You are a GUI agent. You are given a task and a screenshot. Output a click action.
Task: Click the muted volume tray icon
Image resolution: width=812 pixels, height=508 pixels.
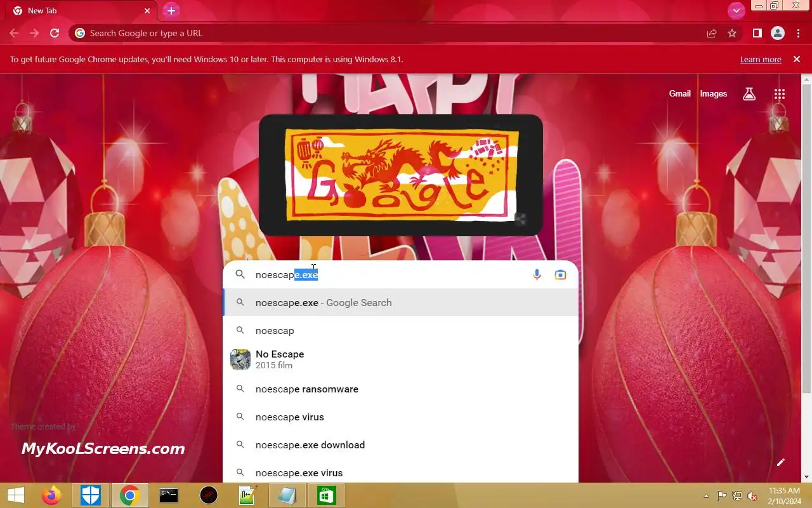[x=753, y=496]
